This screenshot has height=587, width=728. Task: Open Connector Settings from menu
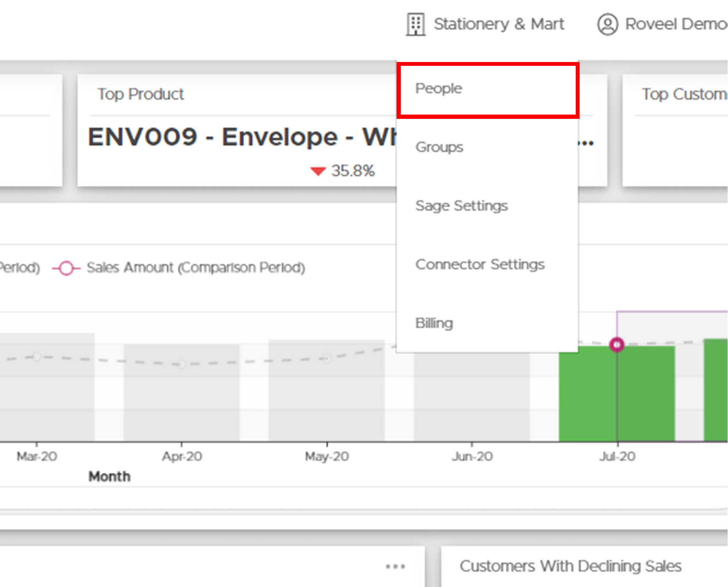click(x=480, y=265)
